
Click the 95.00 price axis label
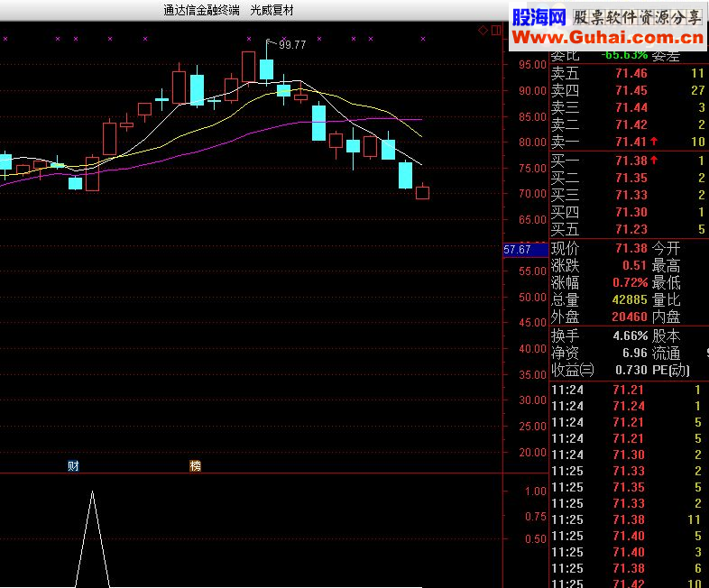coord(533,65)
